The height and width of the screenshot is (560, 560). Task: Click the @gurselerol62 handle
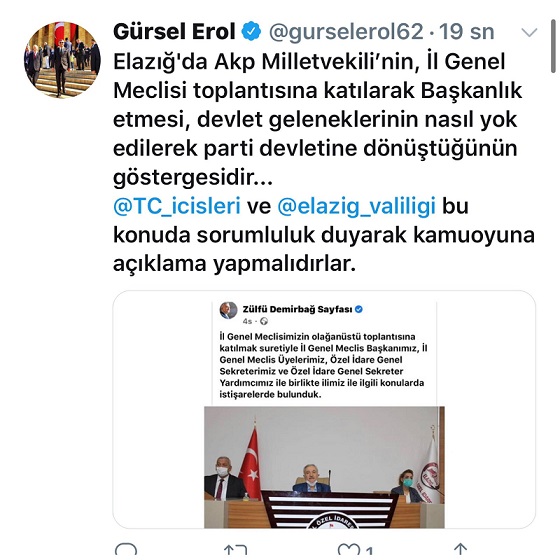(x=346, y=31)
